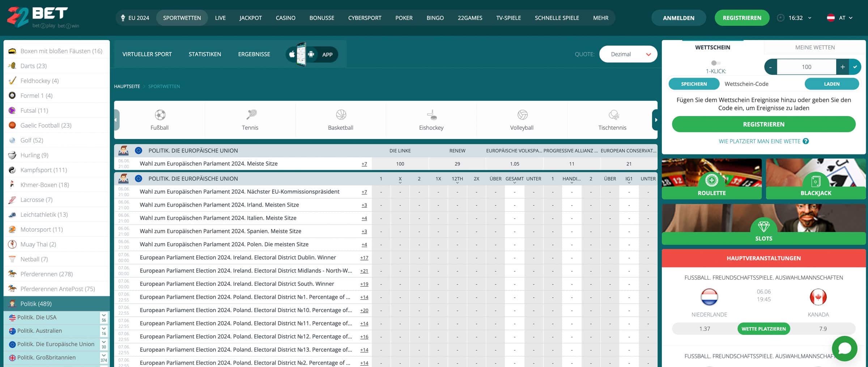This screenshot has width=868, height=367.
Task: Open the EU 2024 nav item
Action: [x=135, y=18]
